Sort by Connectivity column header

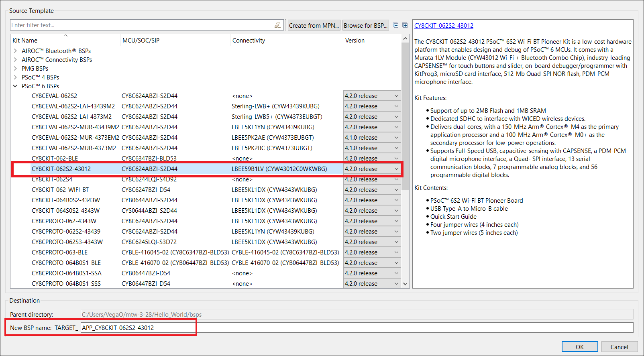point(287,41)
